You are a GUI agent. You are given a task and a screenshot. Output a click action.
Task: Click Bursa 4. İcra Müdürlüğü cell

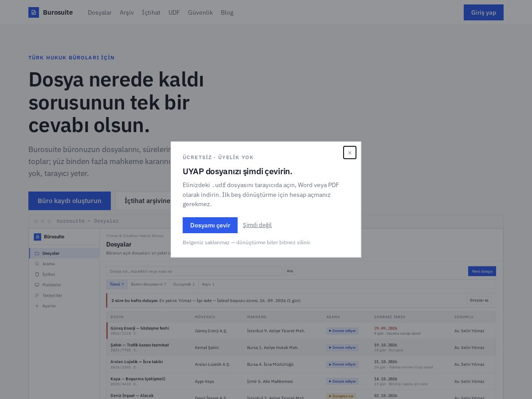270,364
